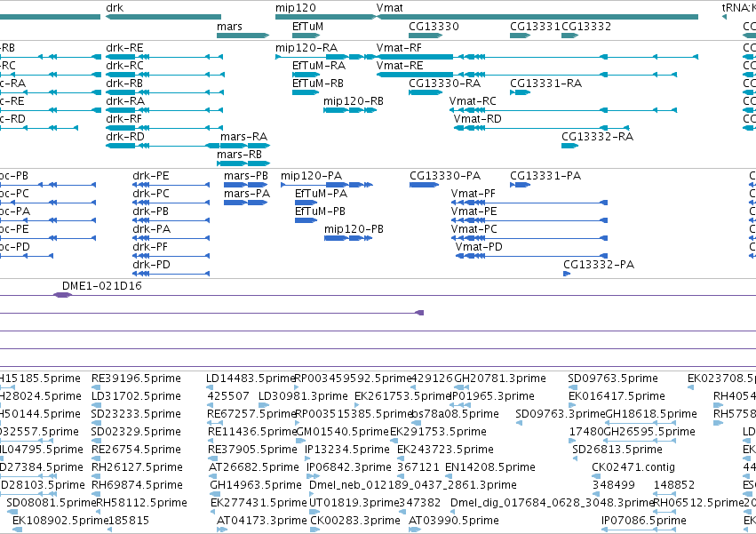The image size is (756, 534).
Task: Click the RH26127.5prime EST label
Action: click(x=137, y=468)
